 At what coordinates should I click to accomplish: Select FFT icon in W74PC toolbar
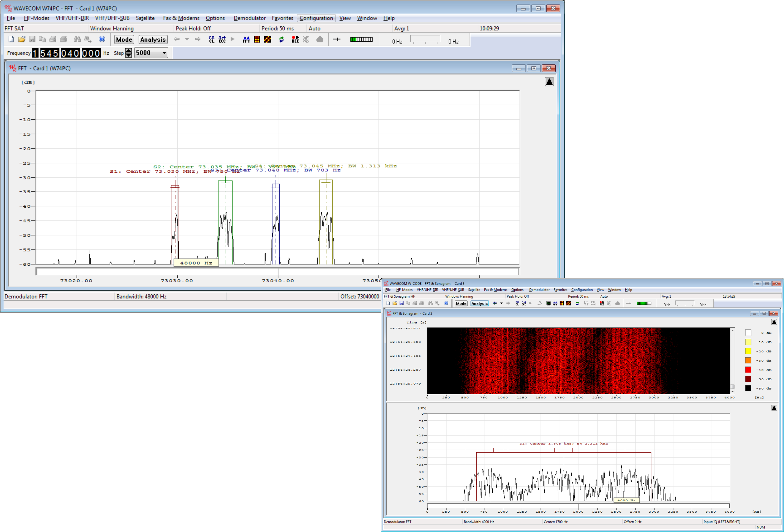[246, 40]
